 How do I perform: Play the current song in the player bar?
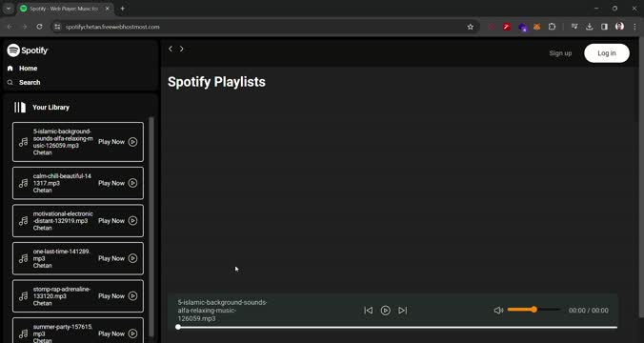tap(385, 311)
